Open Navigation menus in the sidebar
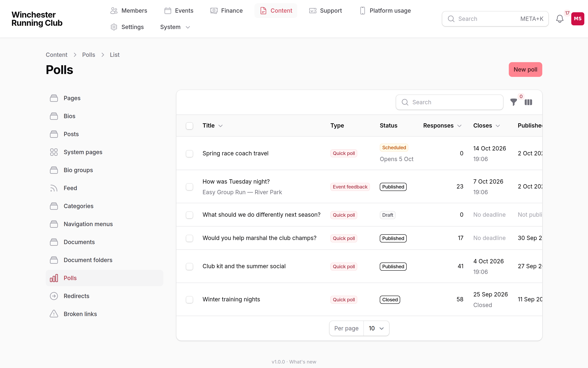Viewport: 588px width, 368px height. [x=105, y=224]
